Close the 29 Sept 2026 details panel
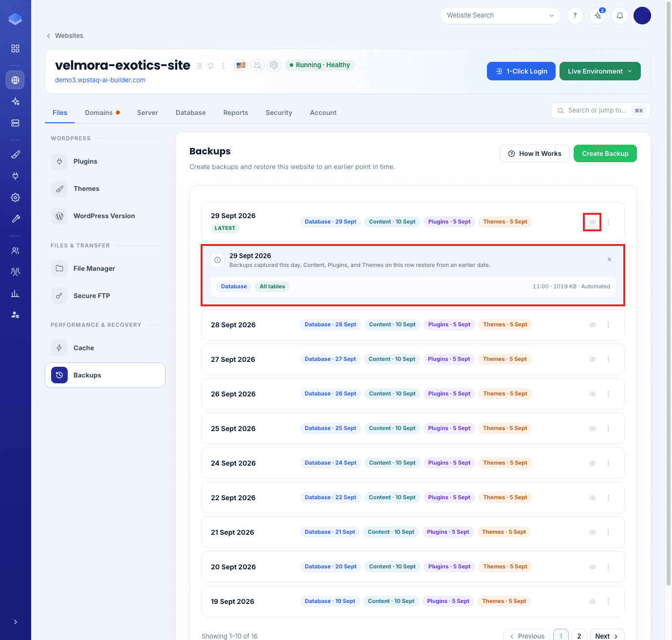Screen dimensions: 672x640 [609, 260]
